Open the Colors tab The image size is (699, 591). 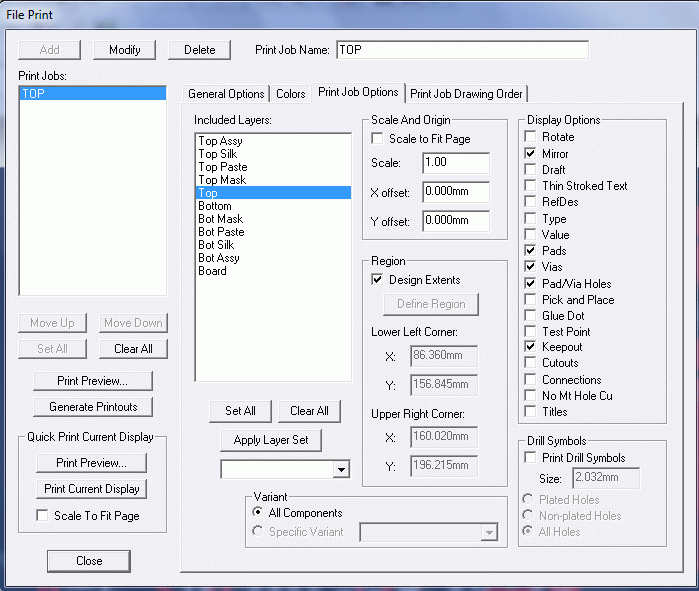click(290, 94)
